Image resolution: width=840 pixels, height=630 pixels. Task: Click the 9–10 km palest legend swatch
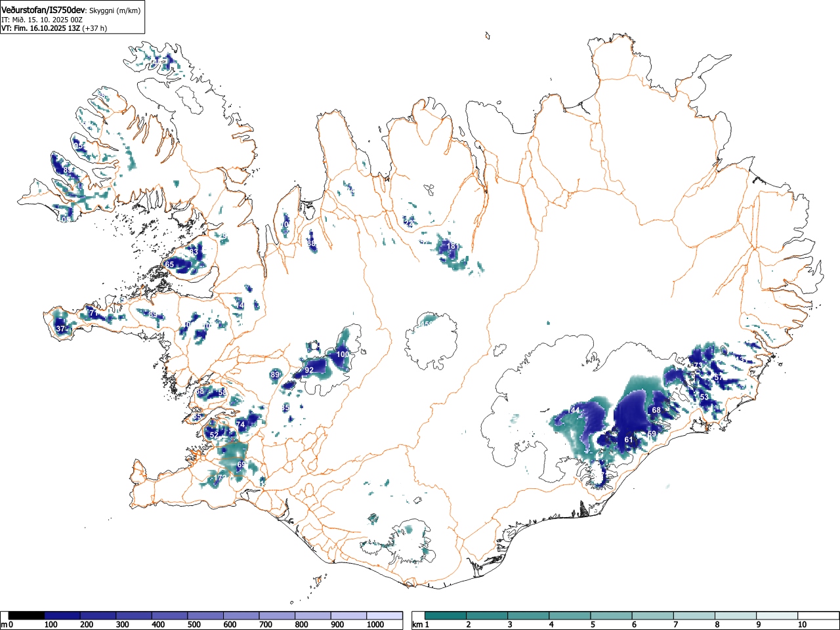pos(778,616)
